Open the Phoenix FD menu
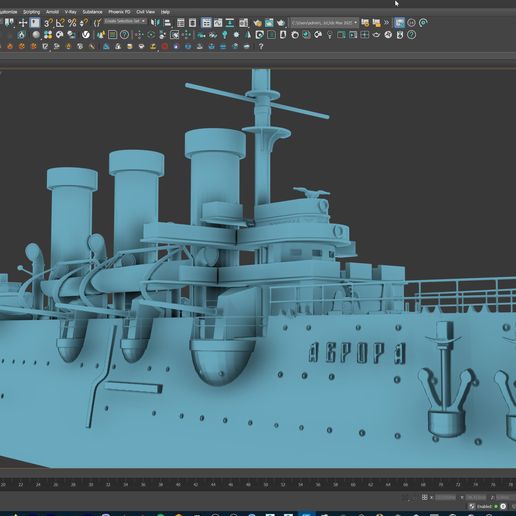The height and width of the screenshot is (516, 516). [119, 12]
